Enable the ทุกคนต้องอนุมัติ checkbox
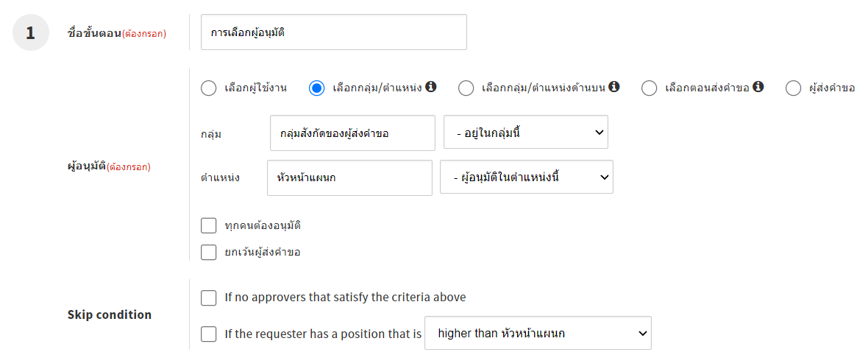 click(x=209, y=225)
